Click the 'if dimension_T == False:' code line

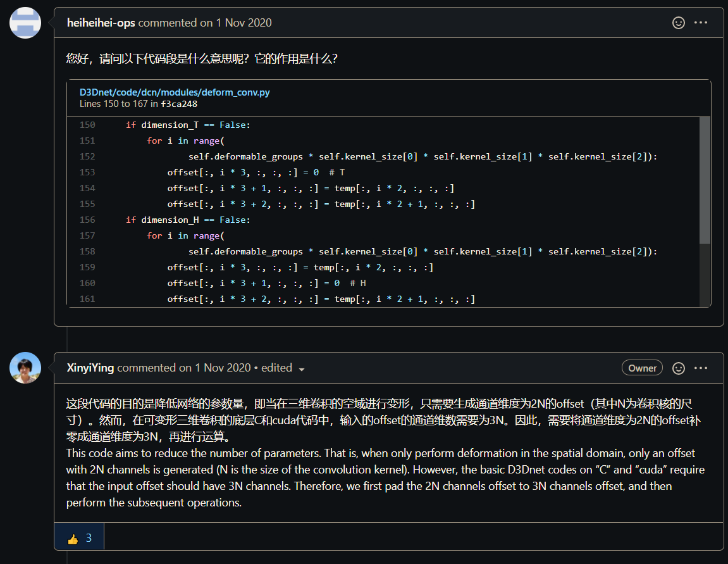click(188, 125)
